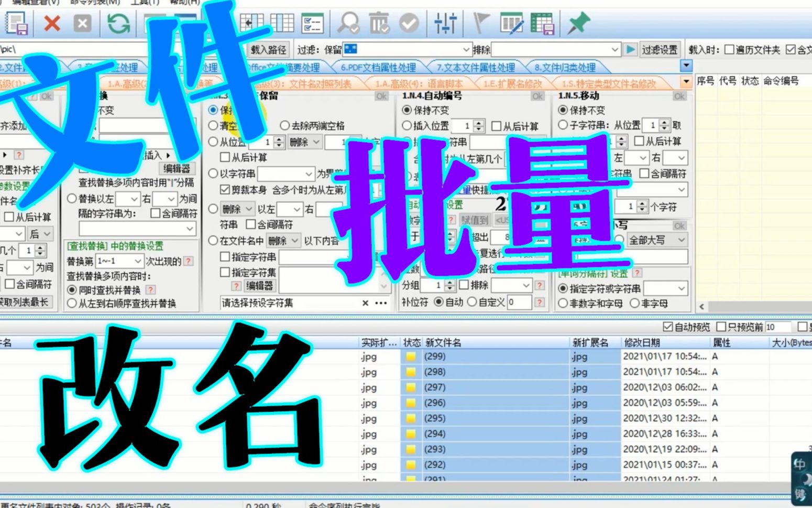Click the 只预览前 count input field
Viewport: 812px width, 508px height.
point(778,327)
